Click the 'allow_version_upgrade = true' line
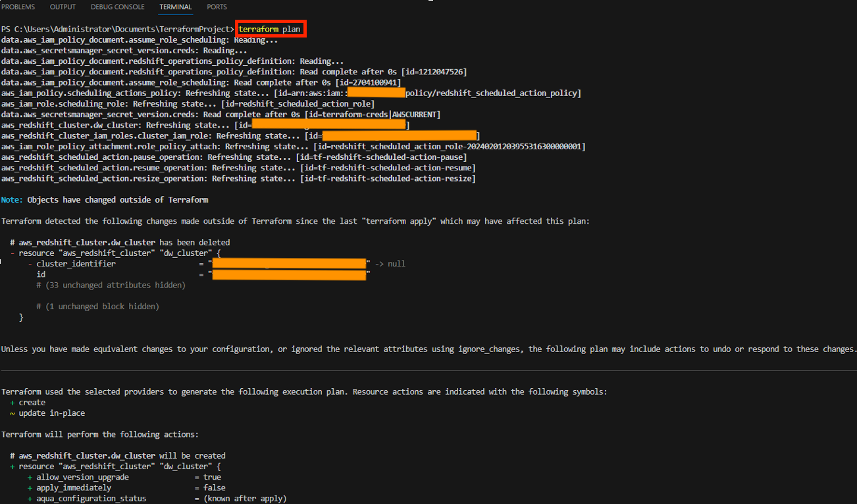This screenshot has width=857, height=504. pos(124,477)
